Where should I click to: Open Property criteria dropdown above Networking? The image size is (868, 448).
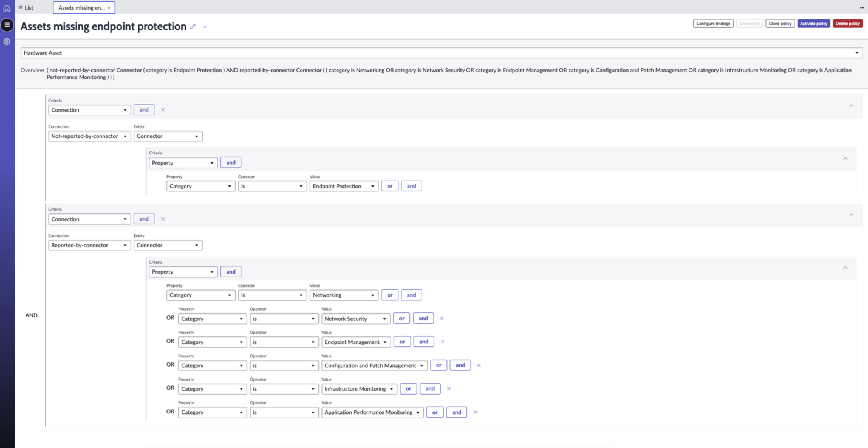tap(183, 272)
